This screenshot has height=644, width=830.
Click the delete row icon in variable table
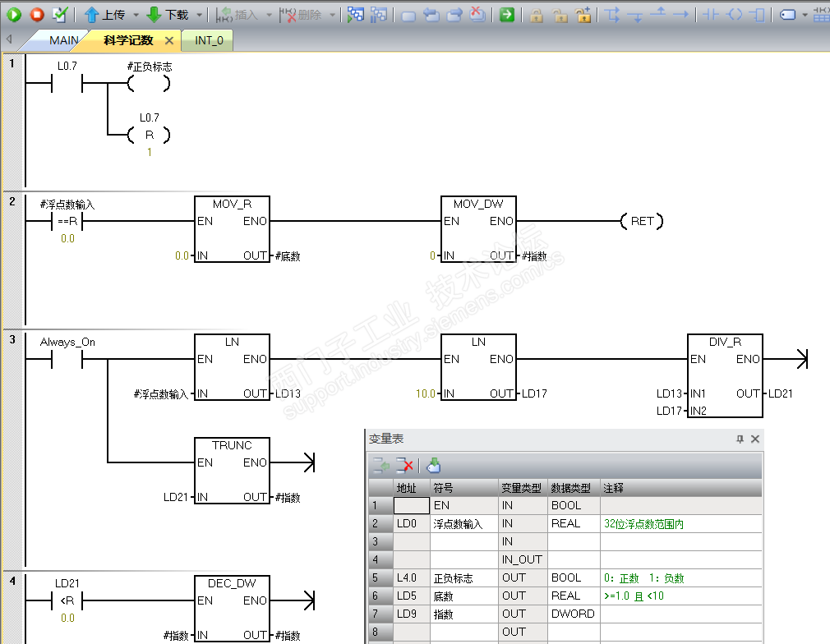pos(405,466)
